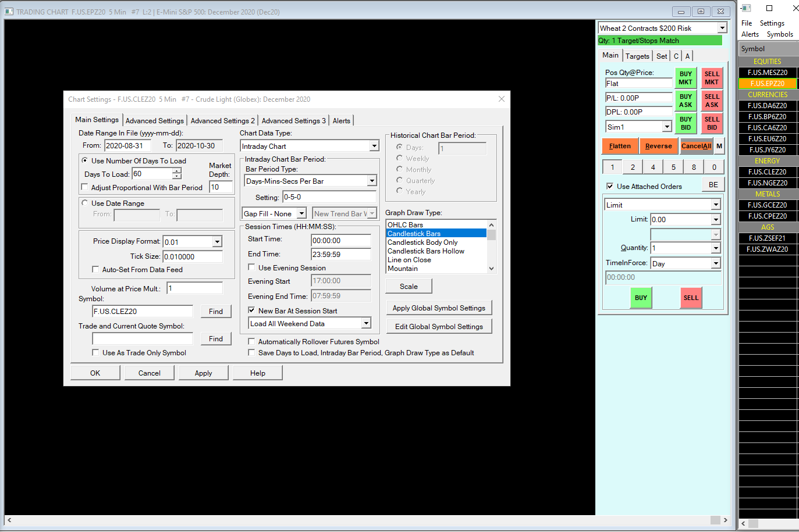Close the Chart Settings dialog

502,99
